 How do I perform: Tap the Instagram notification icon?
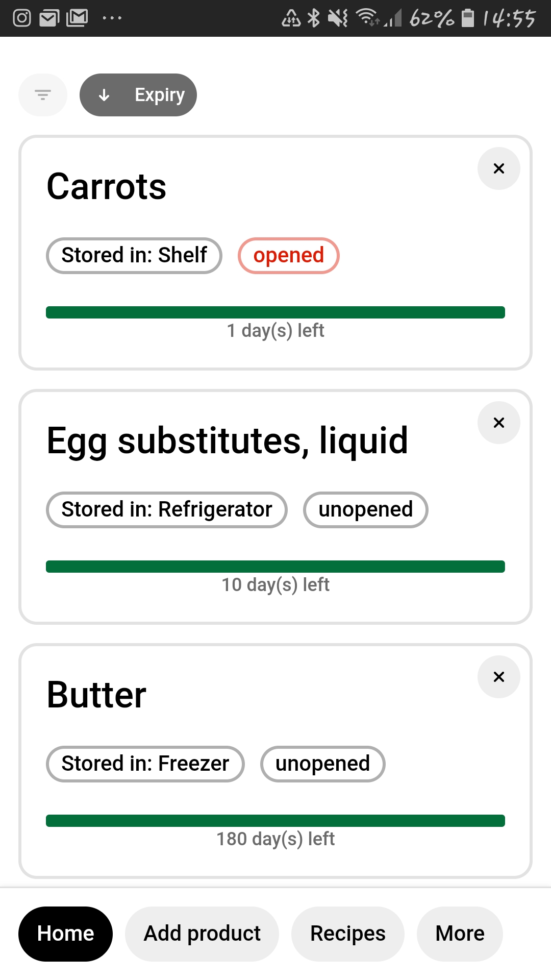pyautogui.click(x=22, y=18)
